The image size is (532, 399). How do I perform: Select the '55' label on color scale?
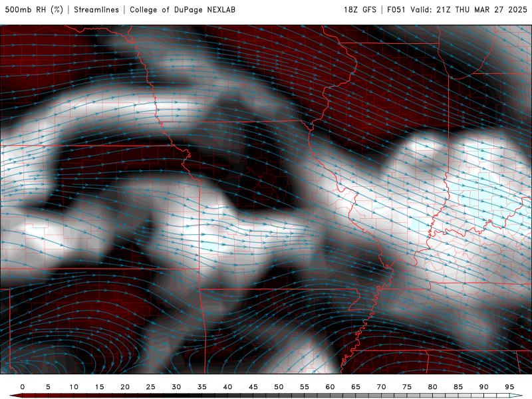pos(305,387)
